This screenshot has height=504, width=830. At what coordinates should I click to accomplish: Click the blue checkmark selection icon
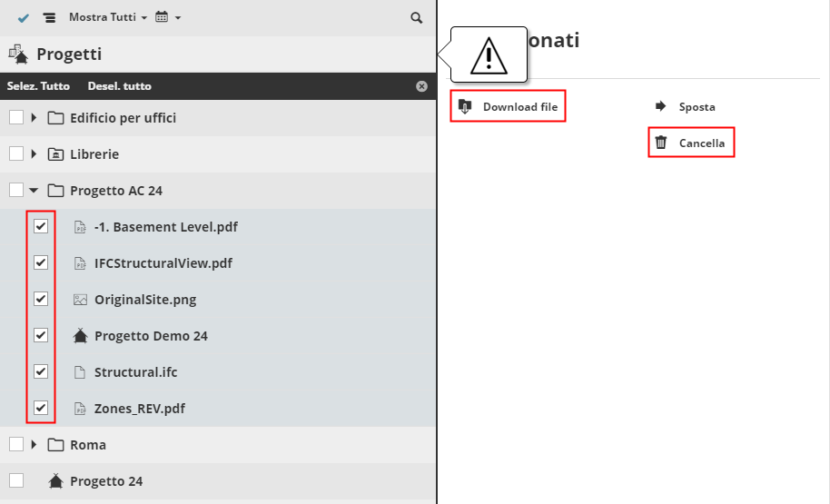pos(24,18)
